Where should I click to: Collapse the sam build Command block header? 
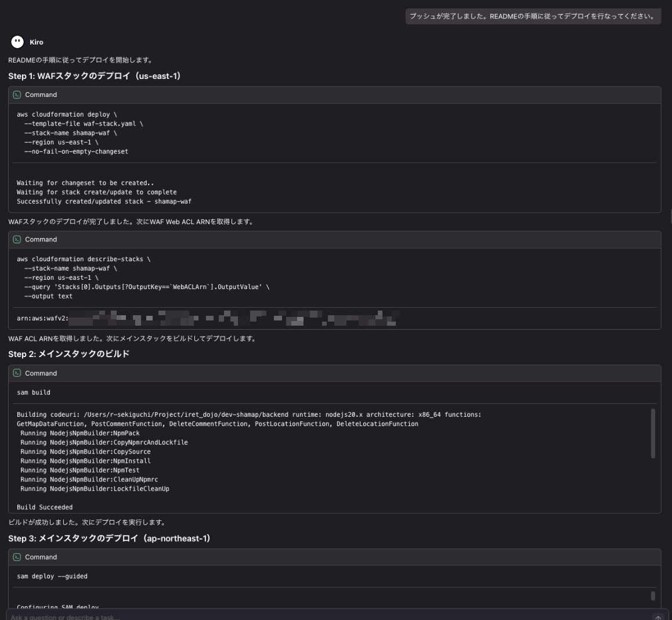click(x=41, y=373)
